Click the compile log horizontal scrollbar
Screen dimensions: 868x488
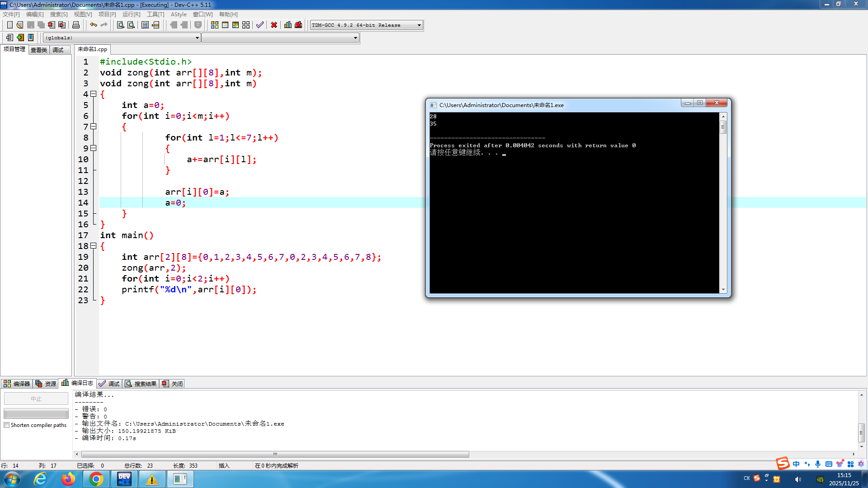pos(275,454)
